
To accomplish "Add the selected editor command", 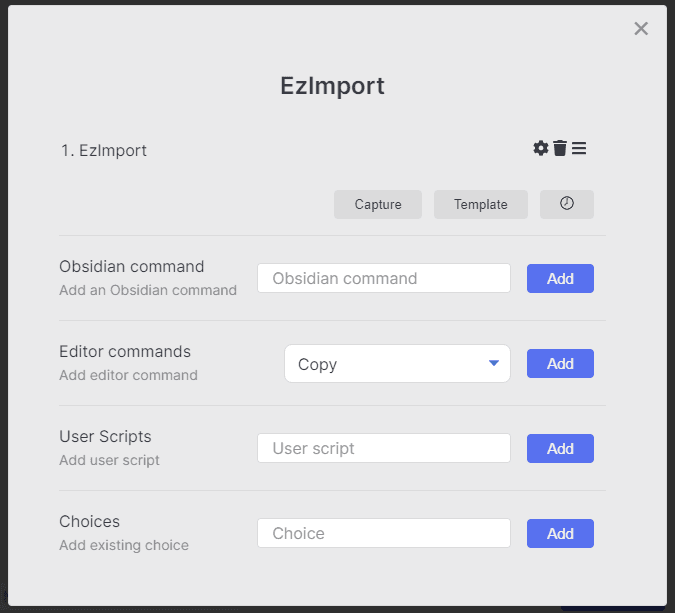I will point(560,363).
